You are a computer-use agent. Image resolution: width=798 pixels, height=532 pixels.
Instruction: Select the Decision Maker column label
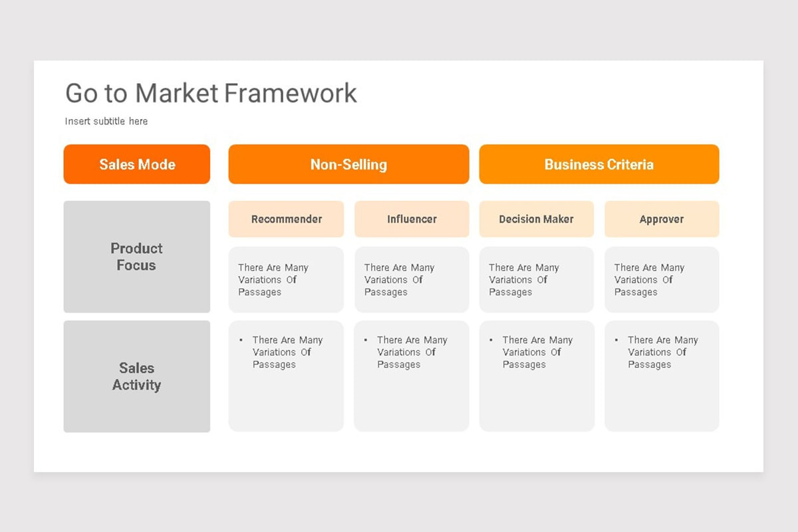tap(537, 219)
